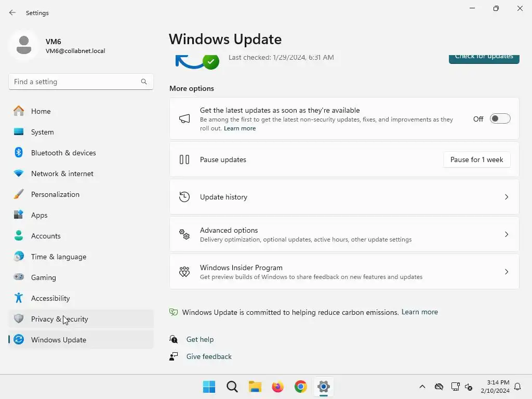Click the Personalization paintbrush icon

[x=19, y=194]
